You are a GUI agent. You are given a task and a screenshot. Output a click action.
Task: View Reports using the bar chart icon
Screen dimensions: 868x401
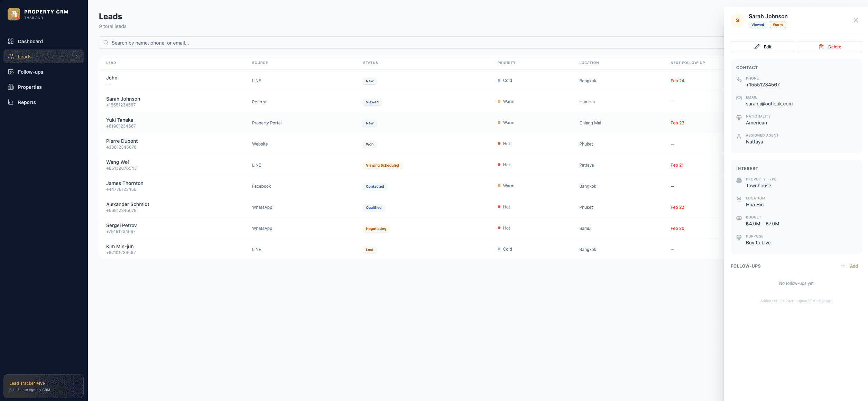tap(11, 102)
